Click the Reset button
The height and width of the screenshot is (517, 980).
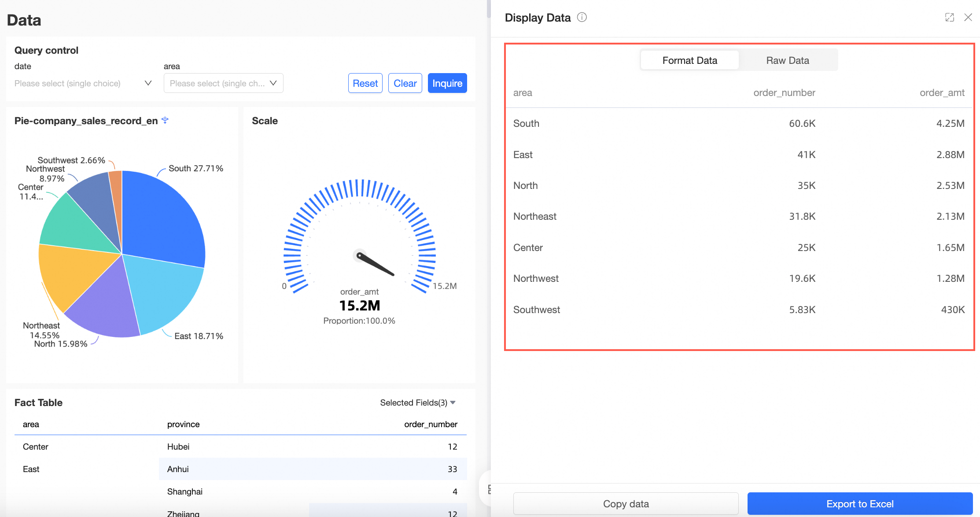coord(365,83)
